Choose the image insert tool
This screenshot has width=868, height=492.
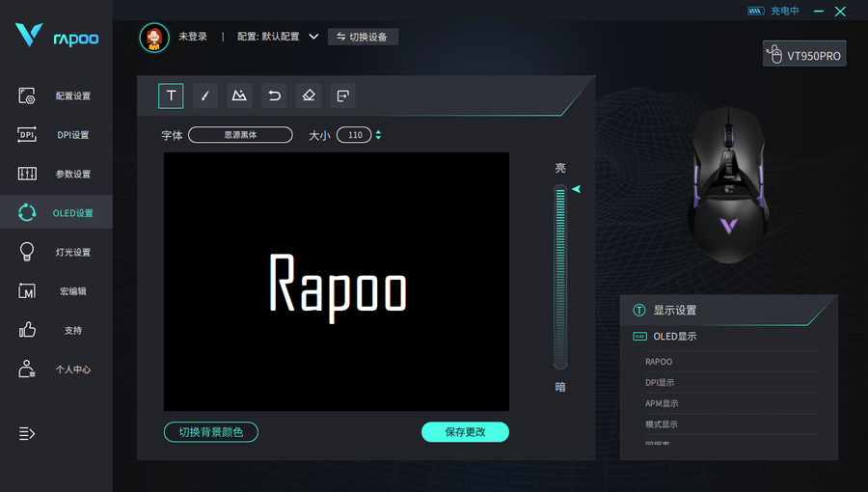point(239,96)
